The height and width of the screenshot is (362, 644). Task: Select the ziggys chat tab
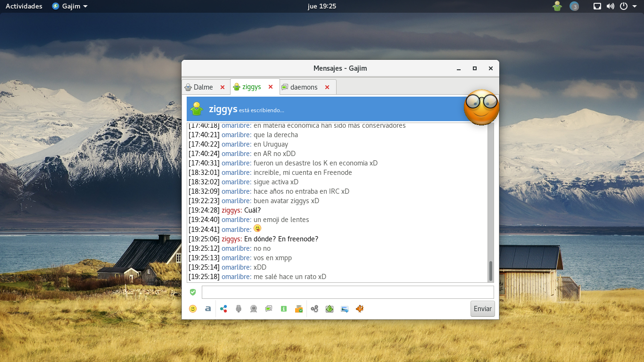click(251, 87)
